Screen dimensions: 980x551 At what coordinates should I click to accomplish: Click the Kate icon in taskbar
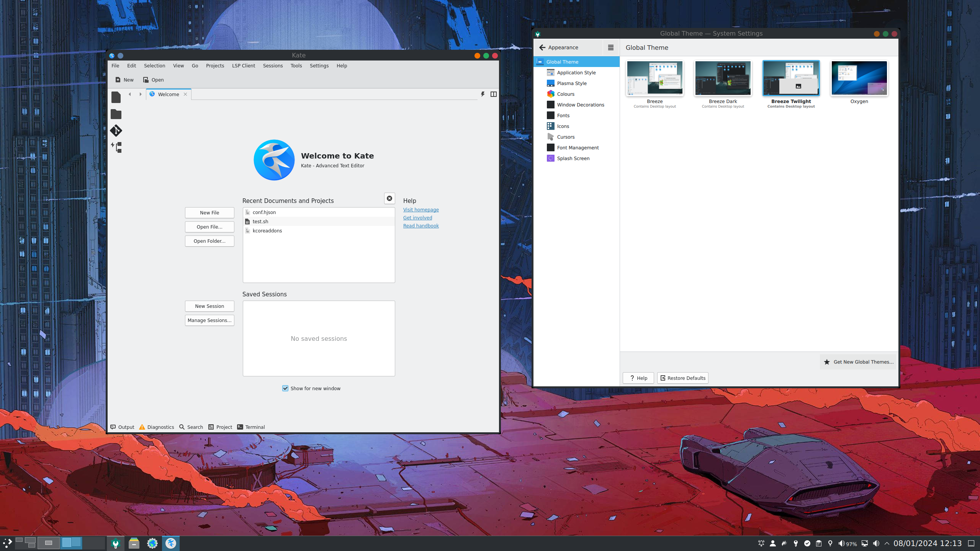click(171, 543)
